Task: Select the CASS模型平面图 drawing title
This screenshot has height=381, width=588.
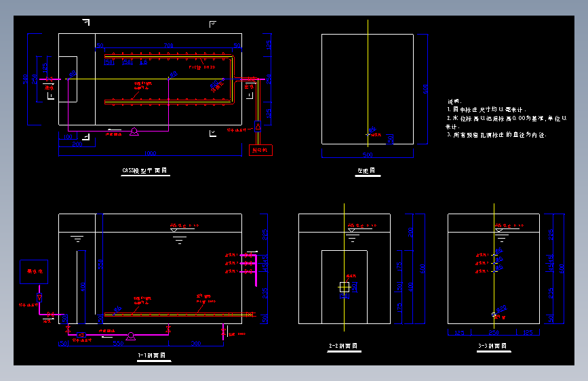Action: point(144,171)
